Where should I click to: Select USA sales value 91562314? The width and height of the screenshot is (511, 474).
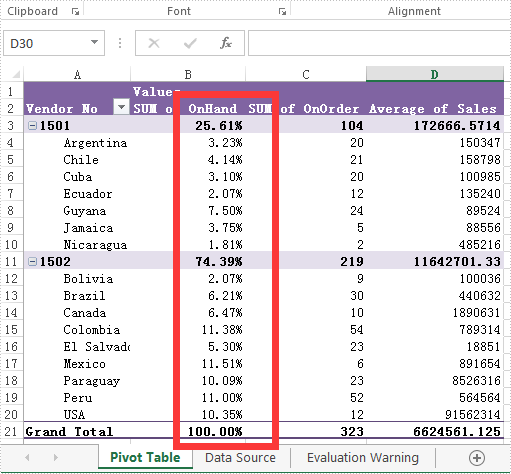click(435, 415)
